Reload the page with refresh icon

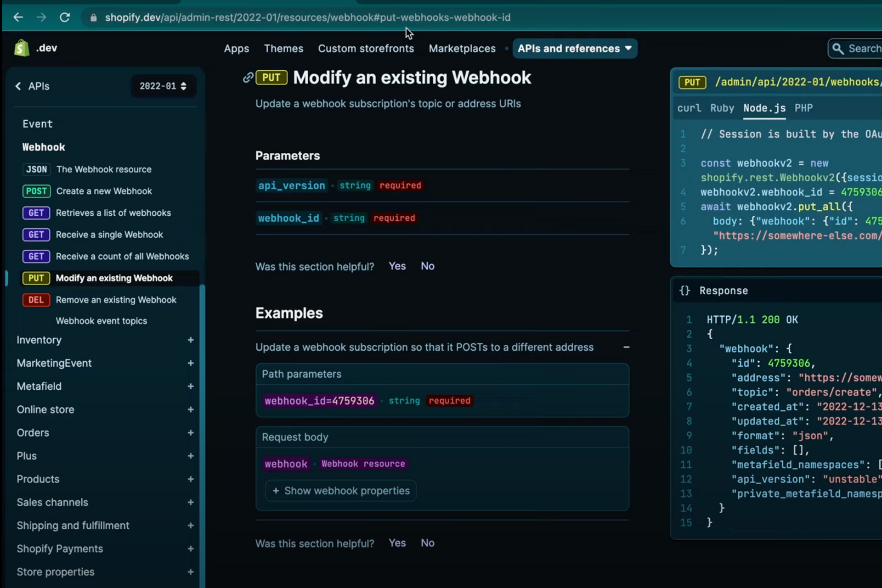click(65, 17)
